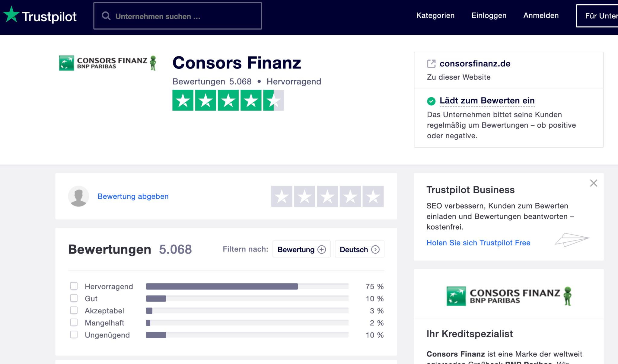The width and height of the screenshot is (618, 364).
Task: Enable the Ungenügend rating filter
Action: point(74,334)
